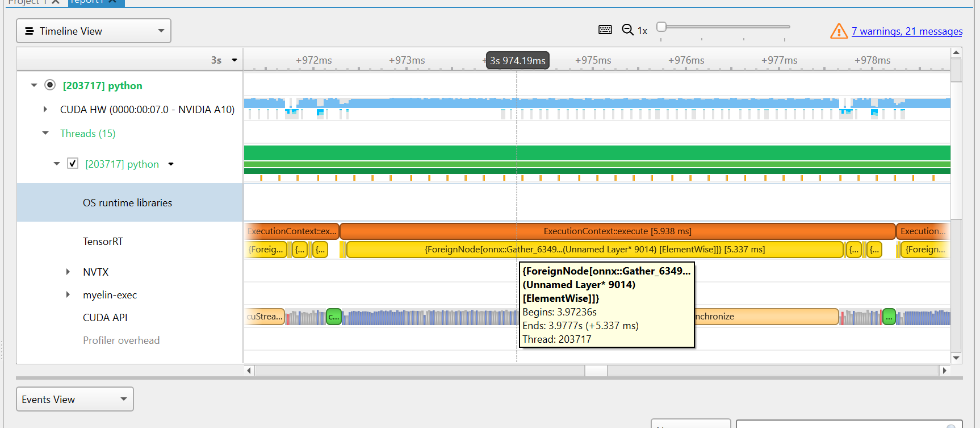Collapse the Threads (15) group
The image size is (980, 428).
(45, 133)
